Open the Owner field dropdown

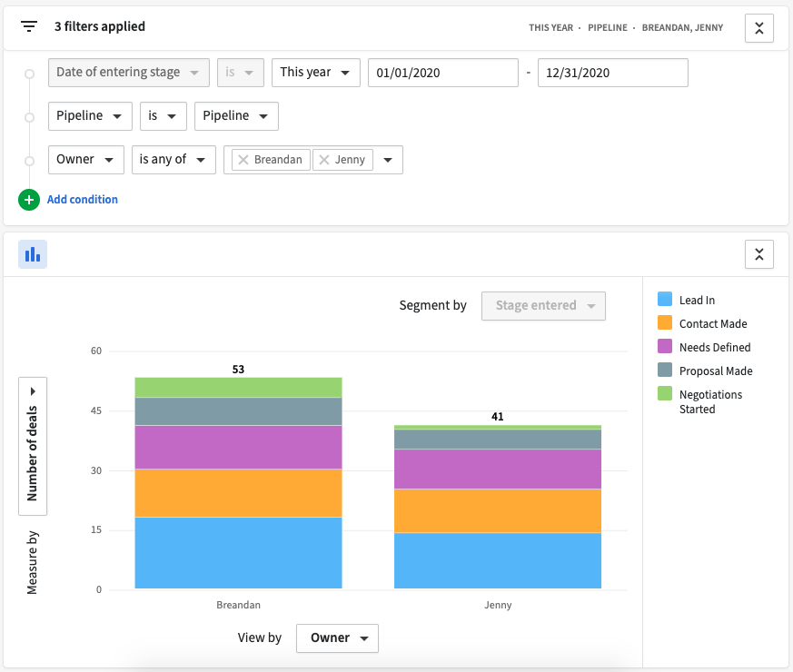[86, 160]
